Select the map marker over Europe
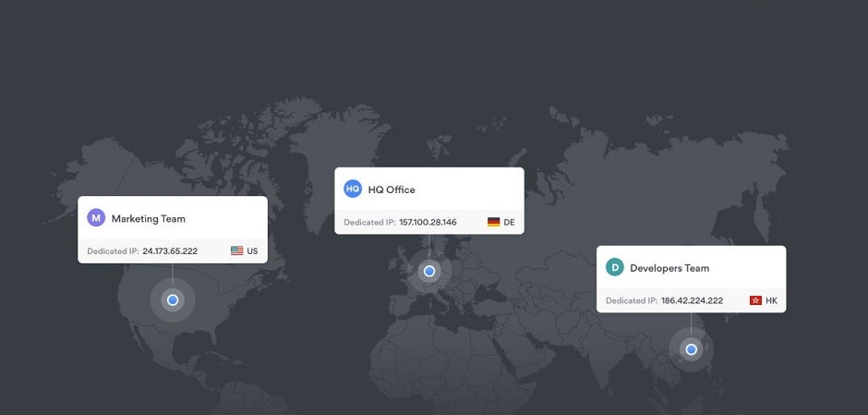Image resolution: width=868 pixels, height=415 pixels. pyautogui.click(x=429, y=271)
